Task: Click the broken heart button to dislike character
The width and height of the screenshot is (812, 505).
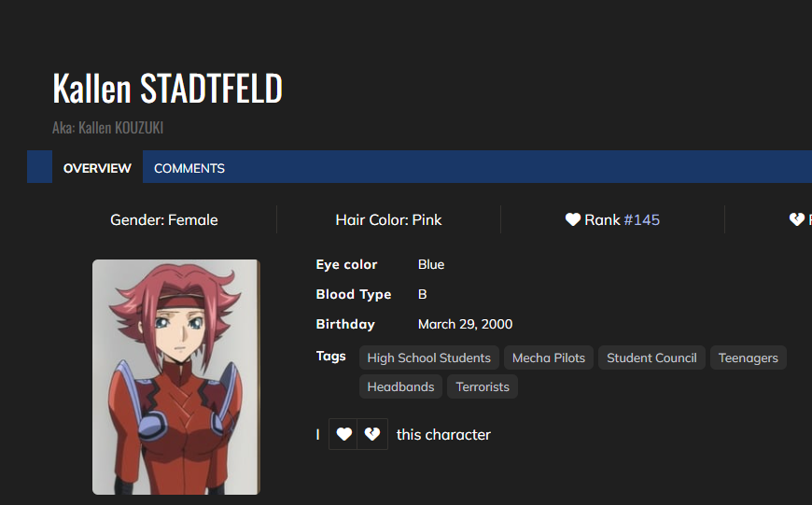Action: pos(372,434)
